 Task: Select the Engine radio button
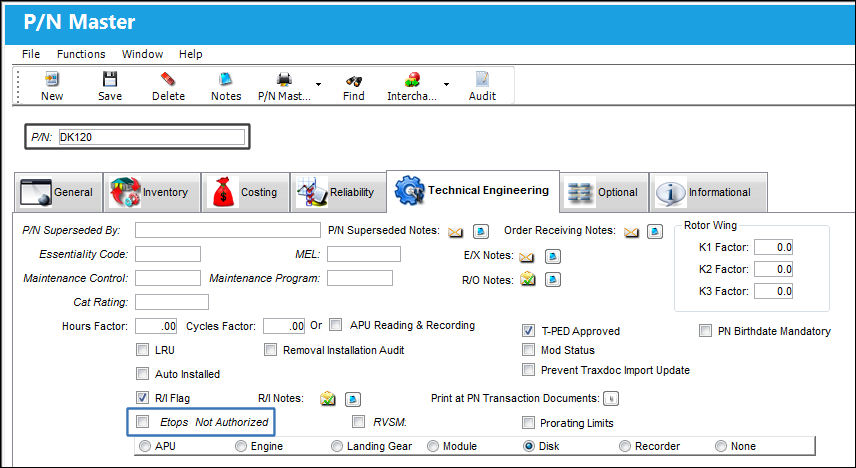click(241, 446)
